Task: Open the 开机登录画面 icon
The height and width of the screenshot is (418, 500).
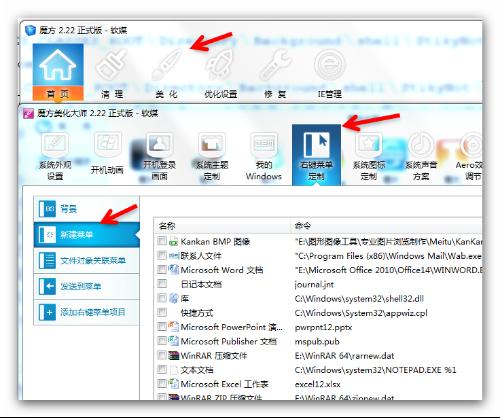Action: click(159, 156)
